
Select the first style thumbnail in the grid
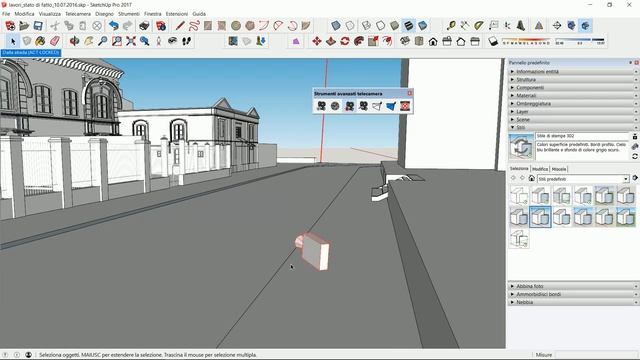pos(519,196)
